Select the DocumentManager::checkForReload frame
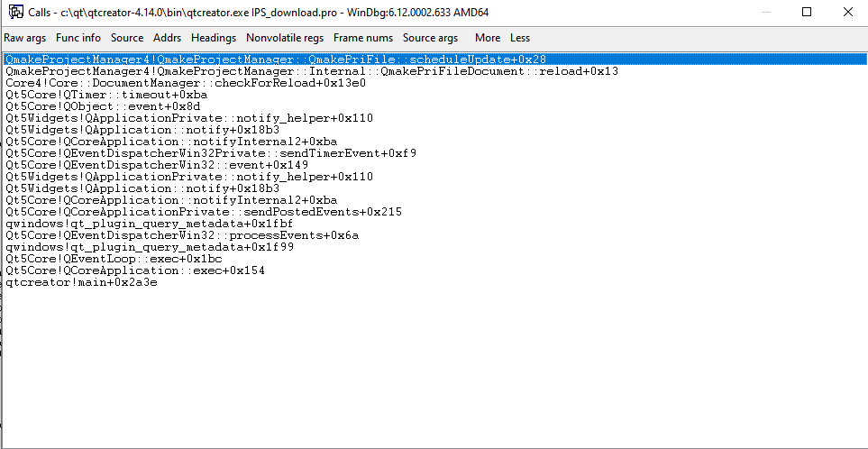Viewport: 868px width, 449px height. tap(185, 83)
